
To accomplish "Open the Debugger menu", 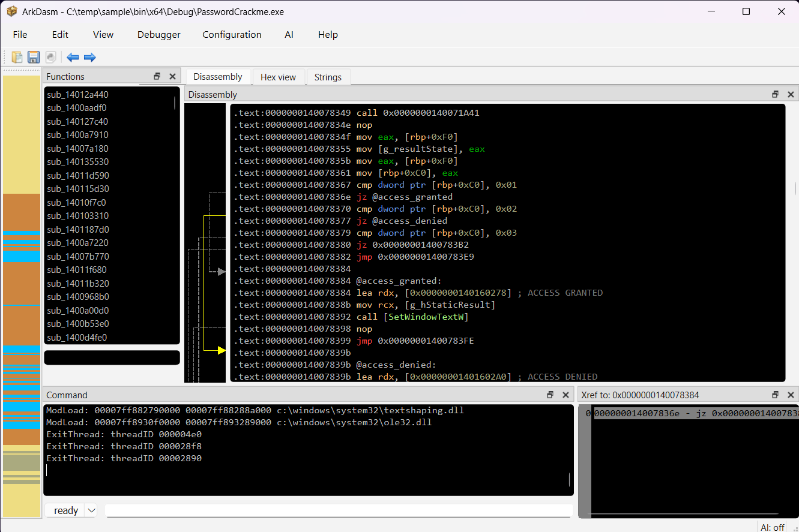I will point(159,34).
